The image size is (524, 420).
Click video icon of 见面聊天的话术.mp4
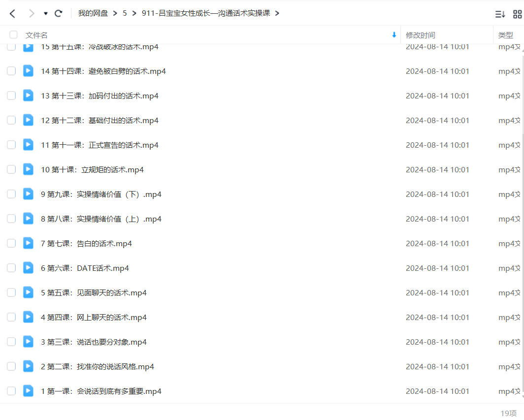pyautogui.click(x=28, y=292)
